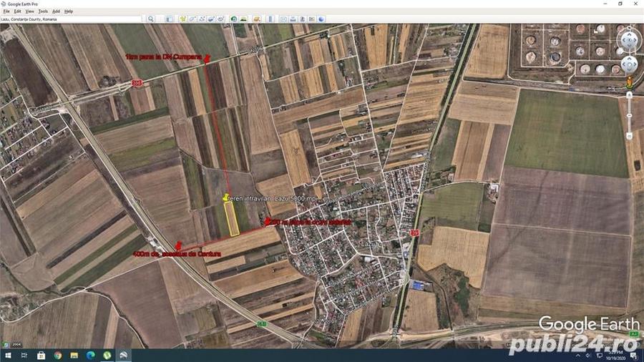Toggle the sunlight across landscape icon
Screen dimensions: 644x362
[244, 19]
